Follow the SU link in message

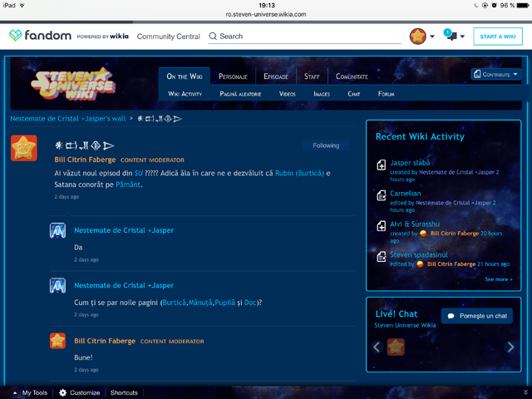(x=139, y=173)
